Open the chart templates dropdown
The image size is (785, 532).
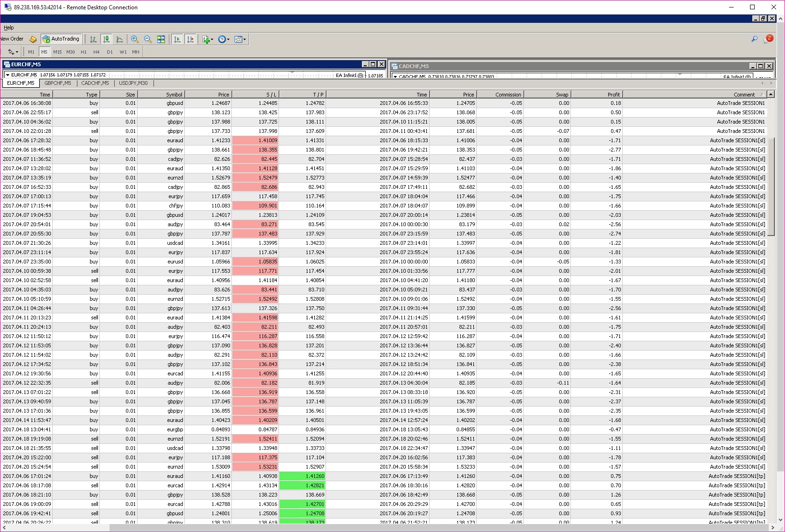(240, 39)
